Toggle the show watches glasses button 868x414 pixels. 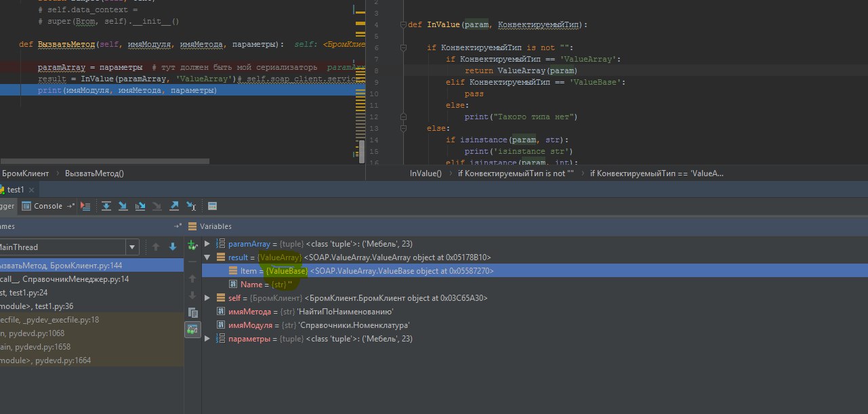coord(192,329)
